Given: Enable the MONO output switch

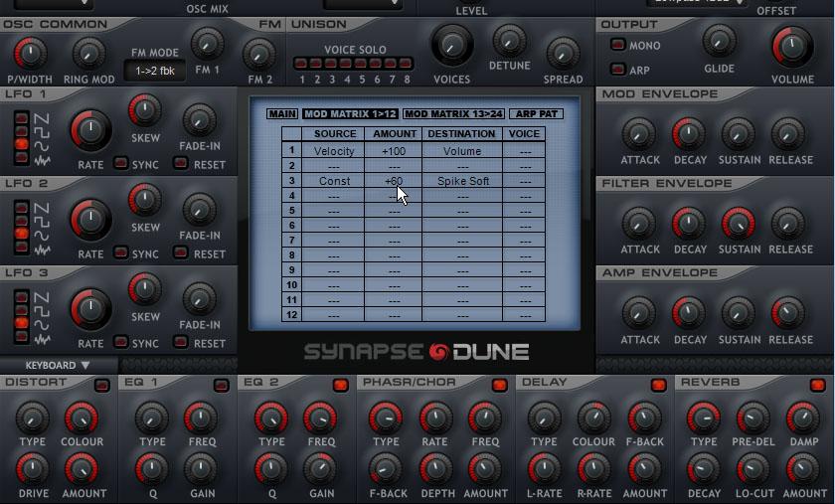Looking at the screenshot, I should [617, 45].
